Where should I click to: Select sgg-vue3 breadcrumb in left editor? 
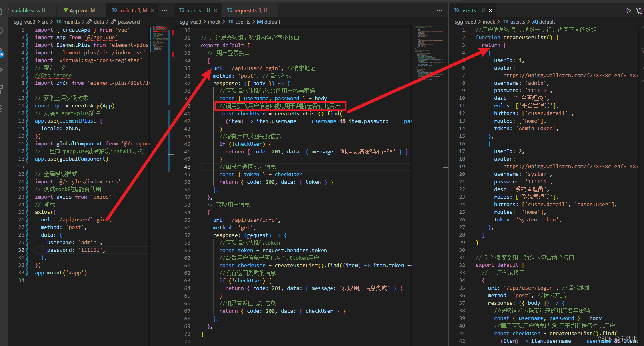click(24, 22)
